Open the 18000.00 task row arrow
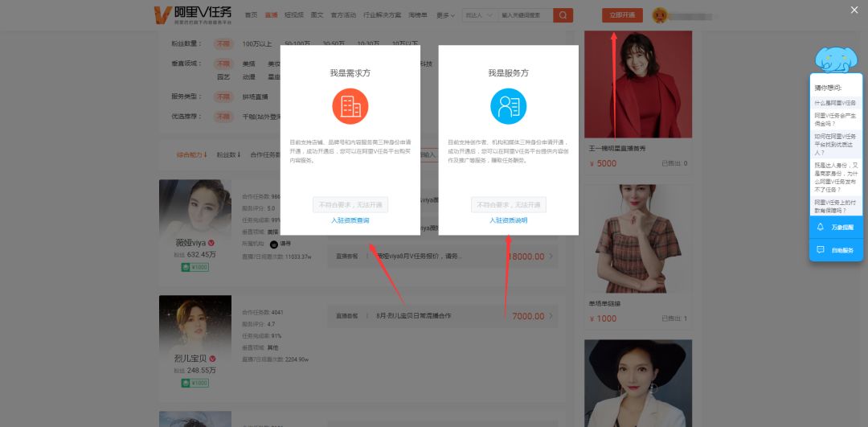The image size is (868, 427). [x=551, y=257]
